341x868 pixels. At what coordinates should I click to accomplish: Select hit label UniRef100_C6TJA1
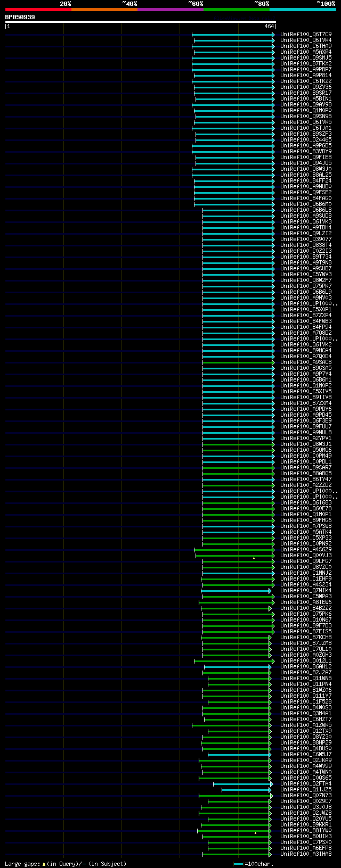(306, 128)
